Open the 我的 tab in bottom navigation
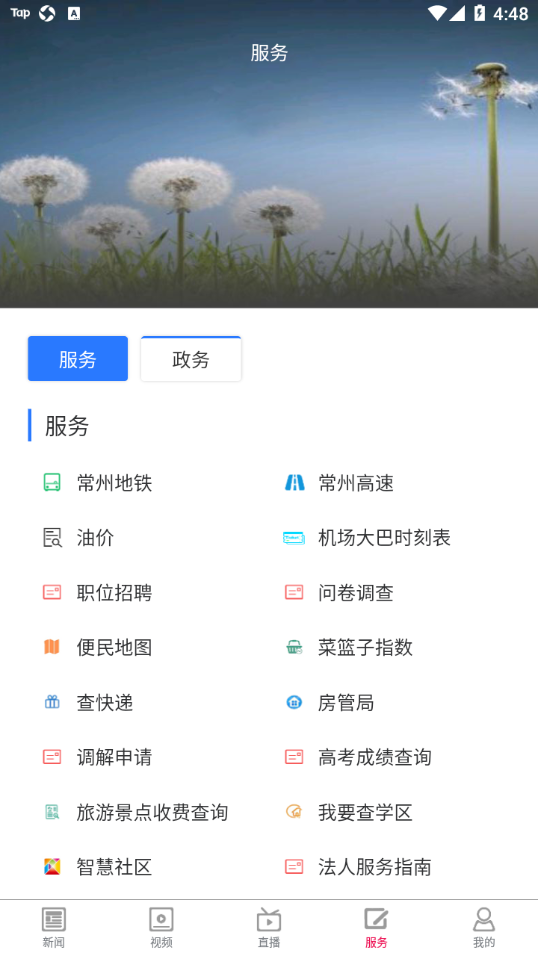 [484, 927]
